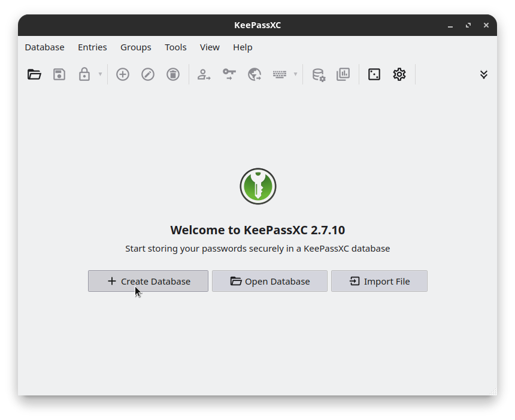This screenshot has height=420, width=515.
Task: Maximize the KeePassXC window
Action: point(468,25)
